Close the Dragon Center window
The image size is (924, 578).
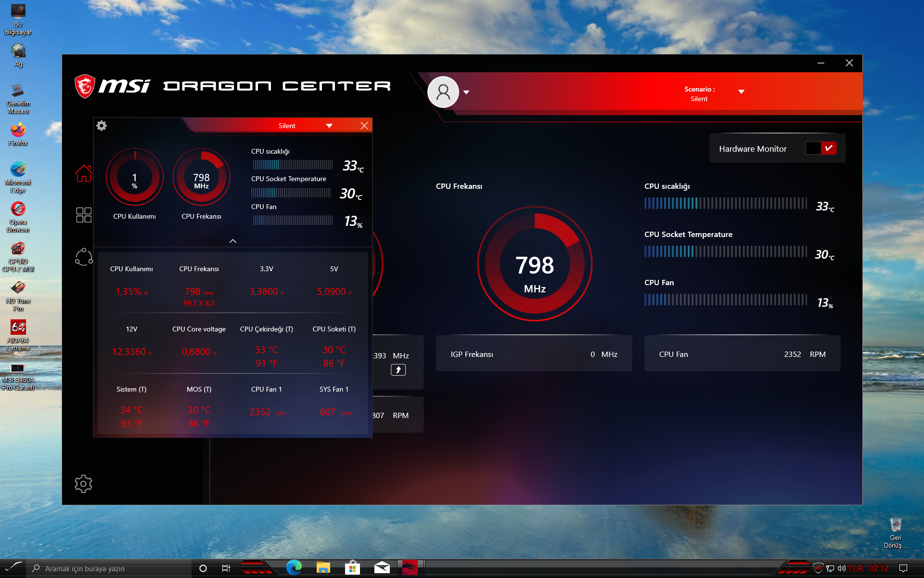(x=849, y=63)
